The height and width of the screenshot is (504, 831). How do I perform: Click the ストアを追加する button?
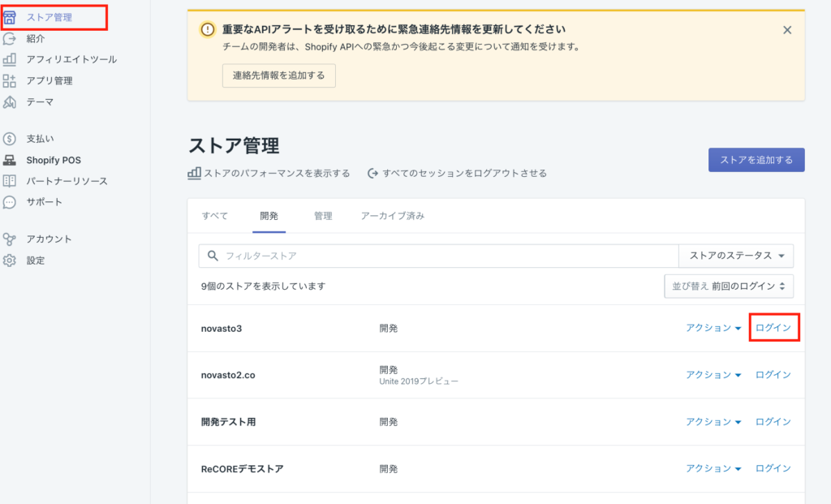[x=756, y=160]
